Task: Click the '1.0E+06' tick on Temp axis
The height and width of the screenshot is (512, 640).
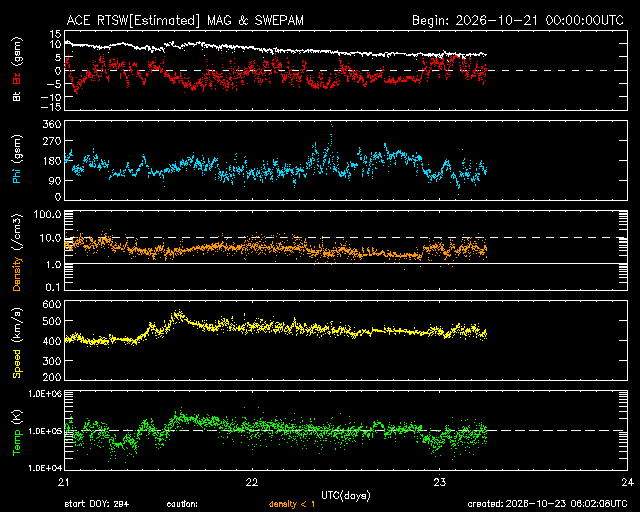Action: [45, 394]
